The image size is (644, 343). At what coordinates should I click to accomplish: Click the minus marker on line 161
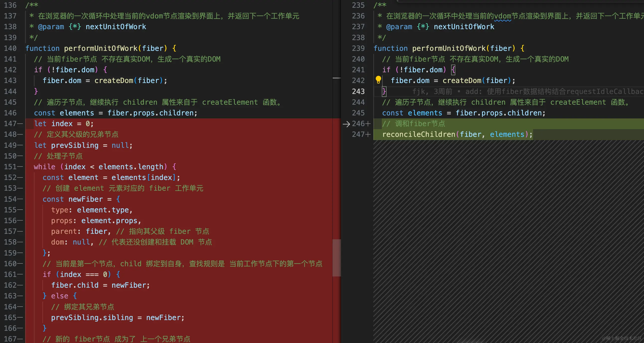click(x=20, y=274)
